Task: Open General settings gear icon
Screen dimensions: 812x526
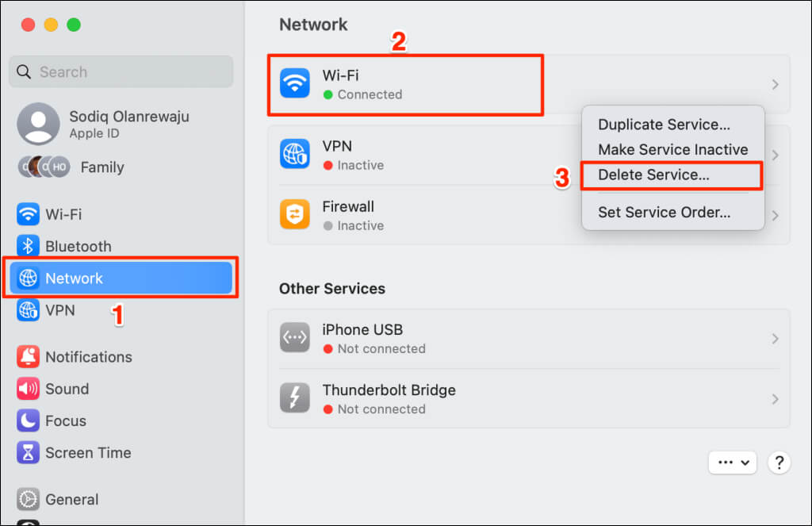Action: click(28, 499)
